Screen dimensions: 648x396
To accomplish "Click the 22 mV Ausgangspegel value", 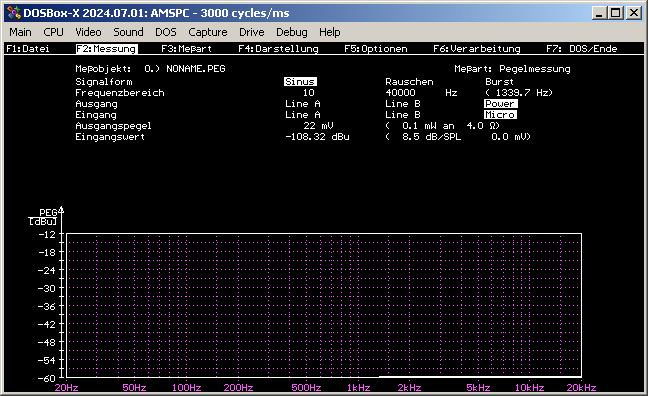I will [x=318, y=126].
